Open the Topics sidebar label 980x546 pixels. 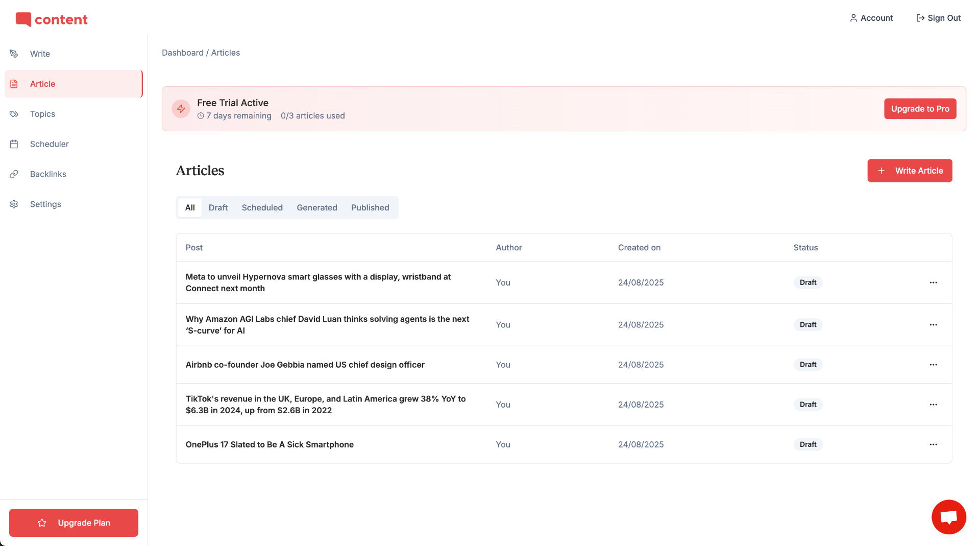pyautogui.click(x=42, y=114)
